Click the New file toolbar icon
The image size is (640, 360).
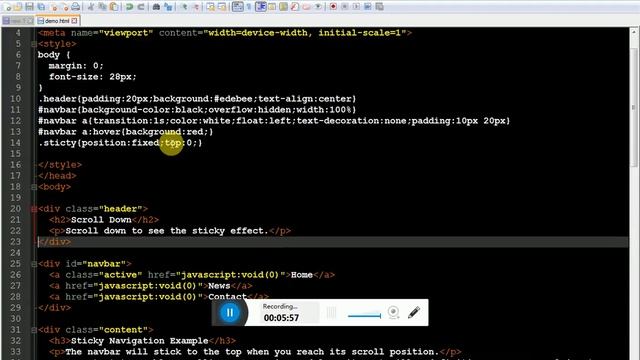point(7,7)
